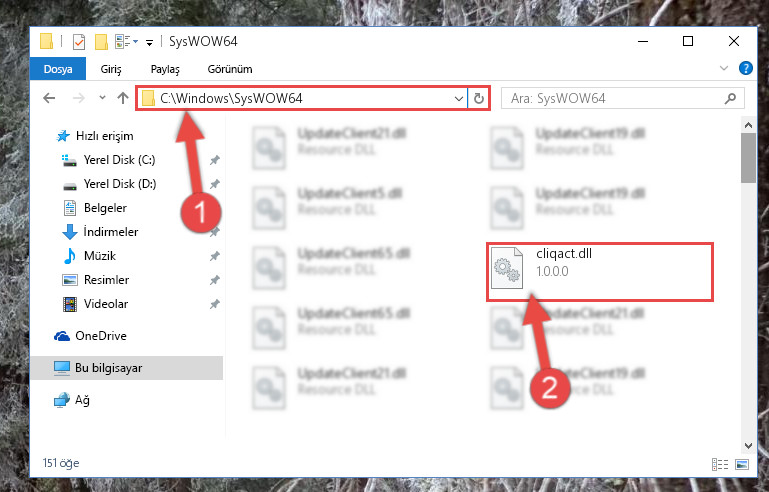Image resolution: width=769 pixels, height=492 pixels.
Task: Click the New folder icon in quick toolbar
Action: click(x=101, y=42)
